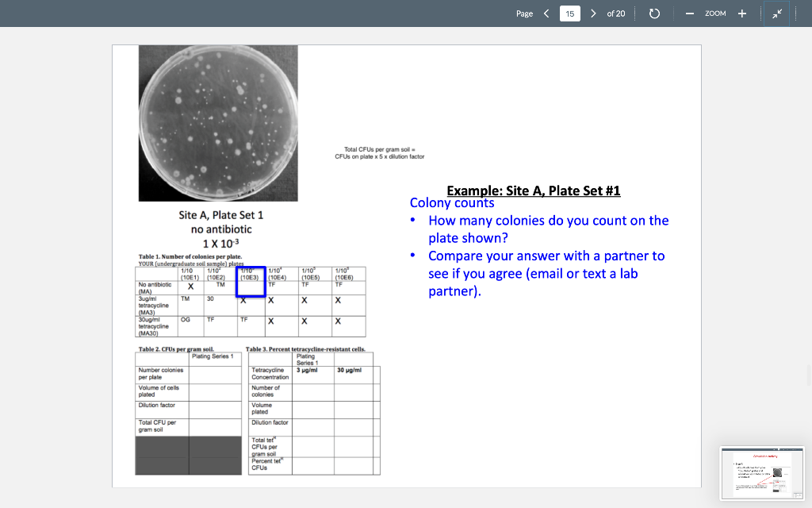Click the collapsing-arrows fit-to-screen icon
The image size is (812, 508).
778,13
